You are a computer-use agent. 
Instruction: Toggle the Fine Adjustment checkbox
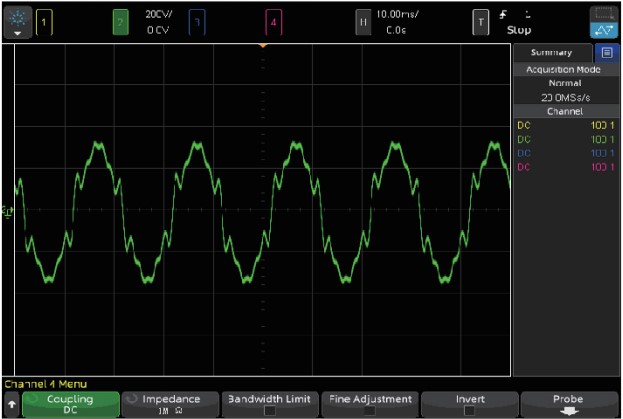369,409
